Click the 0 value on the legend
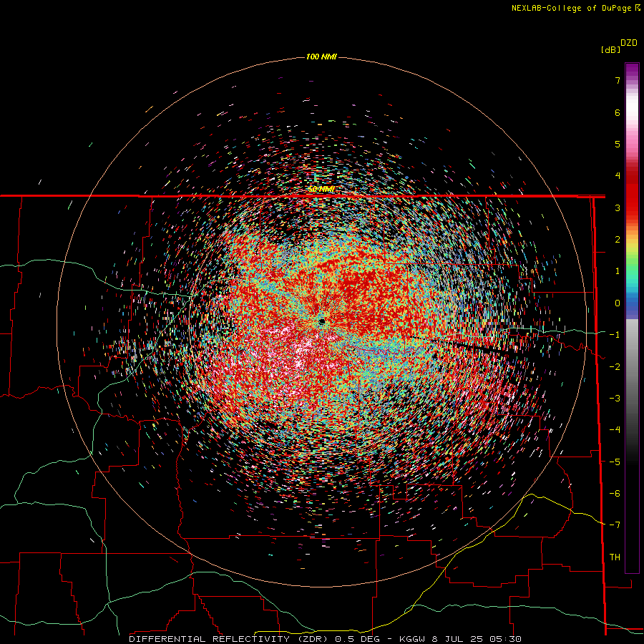The width and height of the screenshot is (644, 644). tap(618, 303)
